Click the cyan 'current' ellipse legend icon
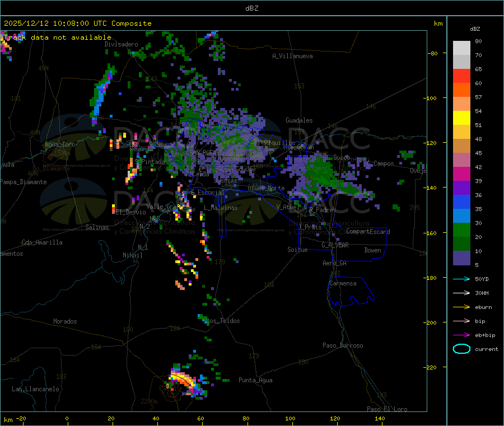 point(461,349)
